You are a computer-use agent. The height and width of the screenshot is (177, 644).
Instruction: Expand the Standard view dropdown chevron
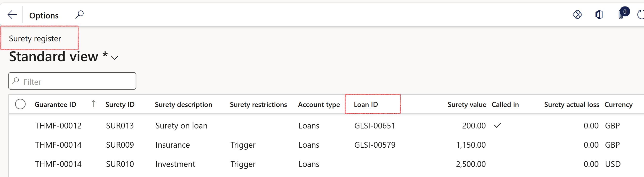coord(114,58)
